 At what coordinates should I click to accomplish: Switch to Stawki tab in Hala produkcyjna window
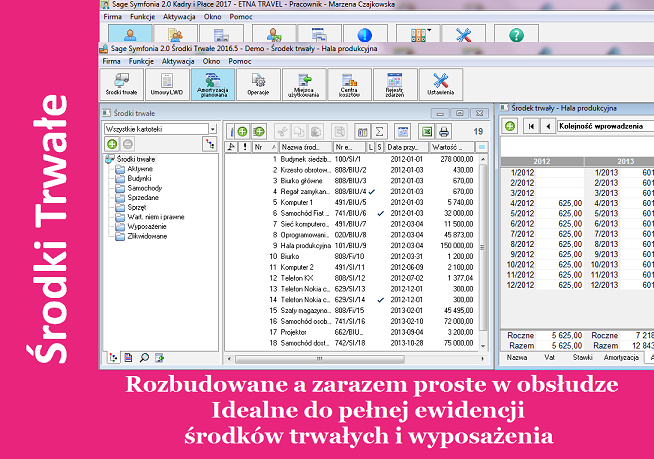point(582,357)
